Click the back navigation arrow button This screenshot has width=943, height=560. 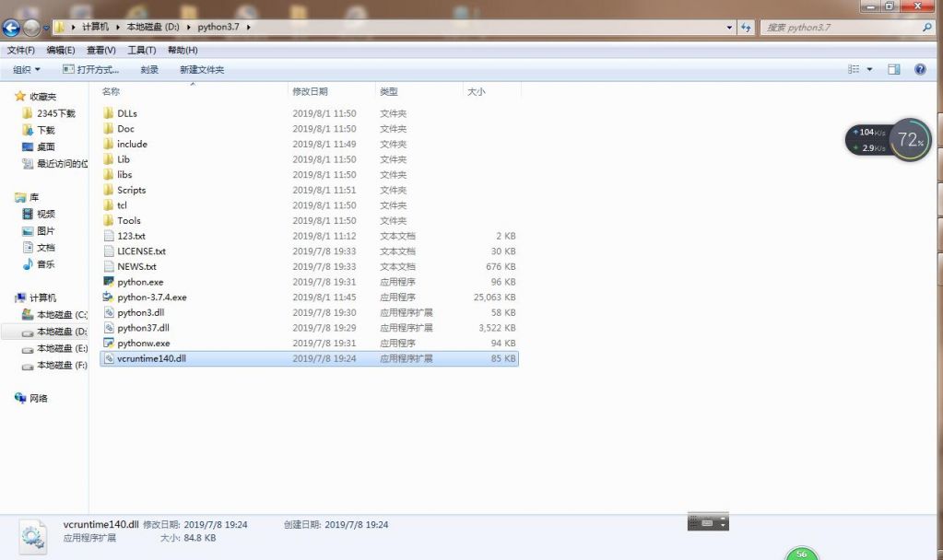pyautogui.click(x=12, y=28)
